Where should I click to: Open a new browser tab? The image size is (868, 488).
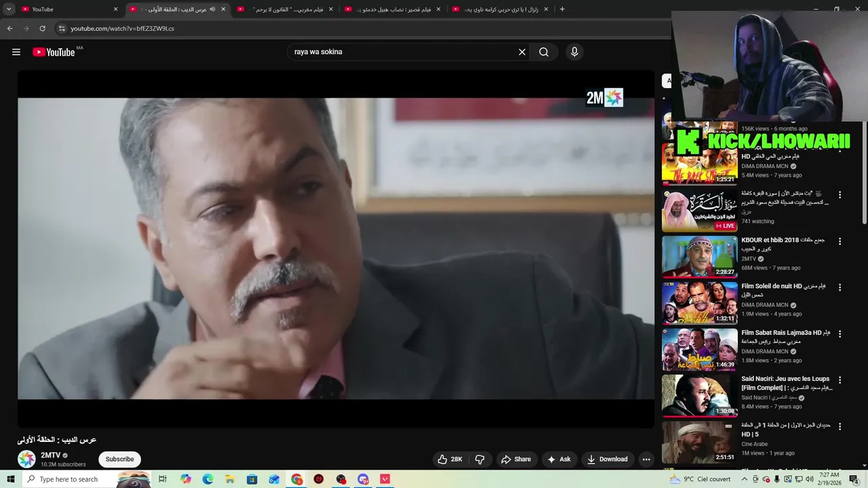tap(562, 9)
